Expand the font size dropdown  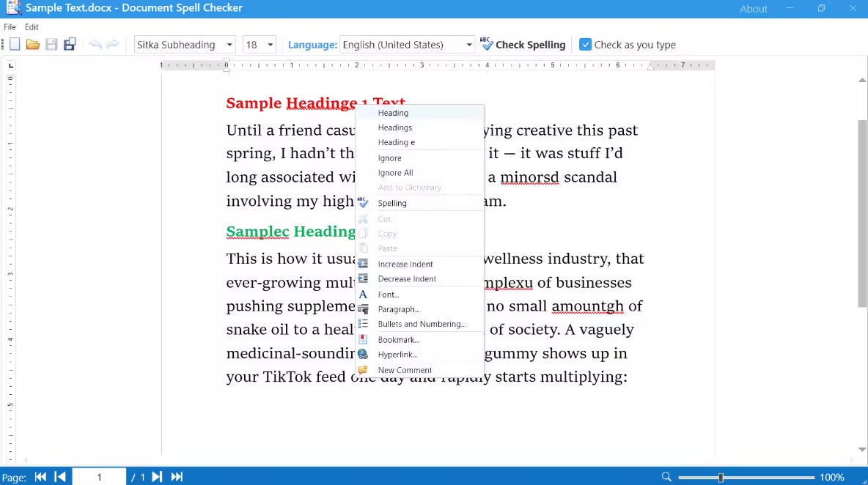(x=270, y=45)
